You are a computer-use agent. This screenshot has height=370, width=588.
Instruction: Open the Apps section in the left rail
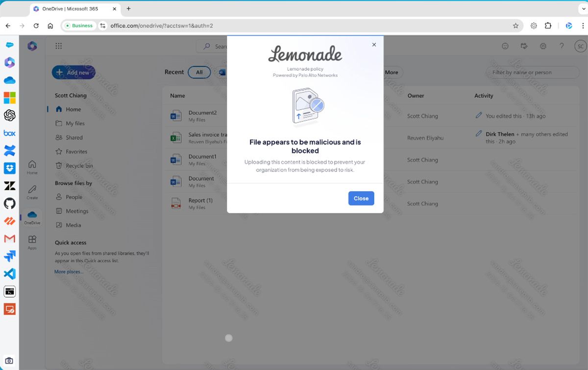32,240
